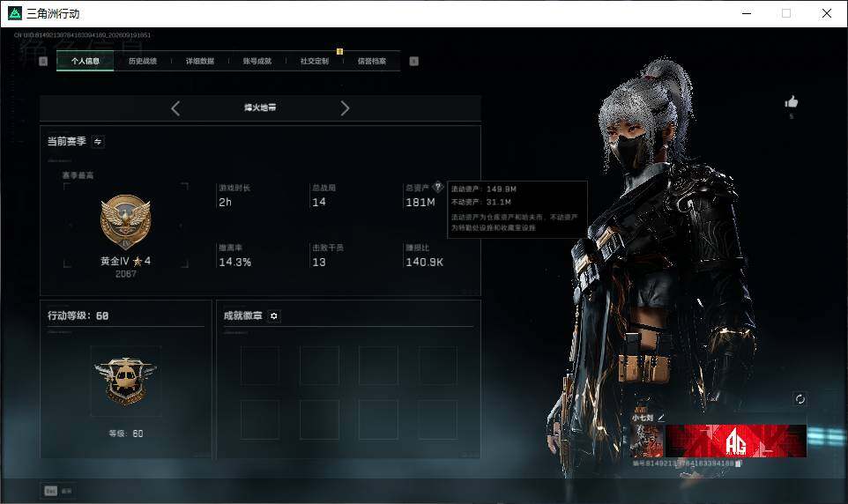Click the yellow notification badge above 社交定制

[339, 51]
